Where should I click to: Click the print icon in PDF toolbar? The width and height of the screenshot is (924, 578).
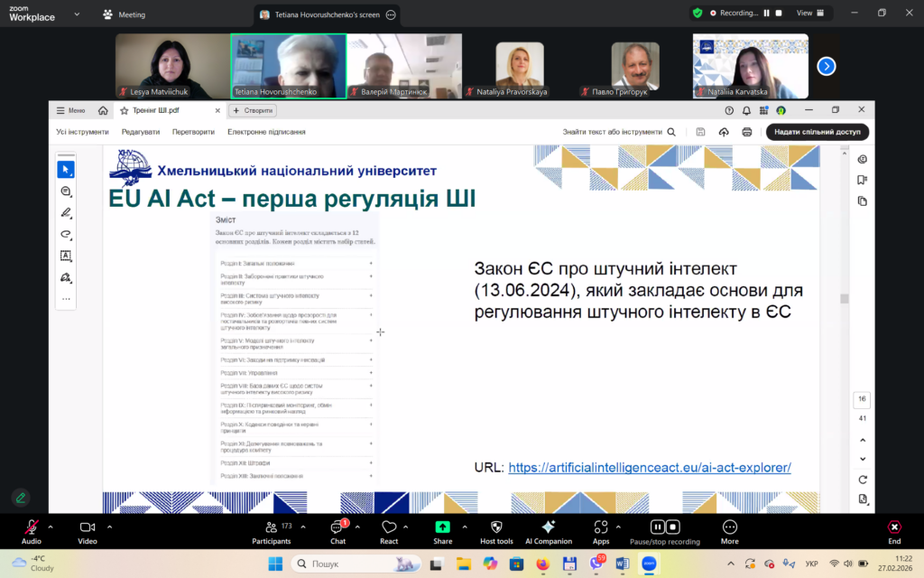(747, 132)
